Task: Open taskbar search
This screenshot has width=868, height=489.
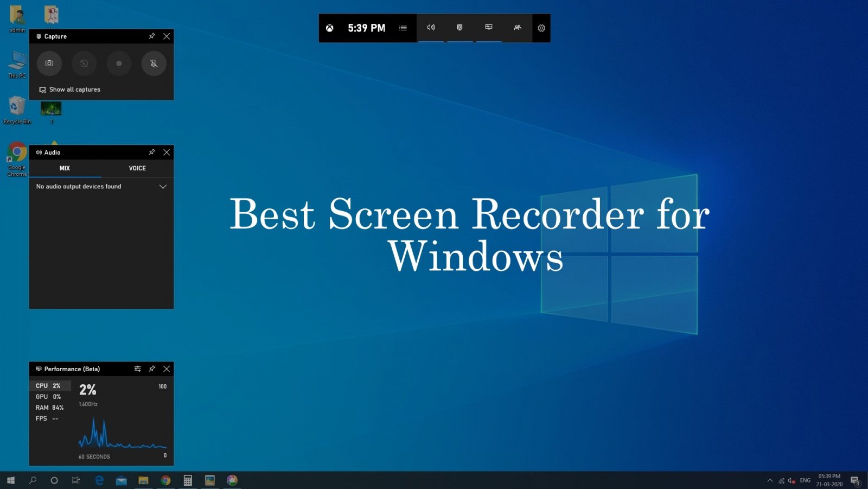Action: pos(33,480)
